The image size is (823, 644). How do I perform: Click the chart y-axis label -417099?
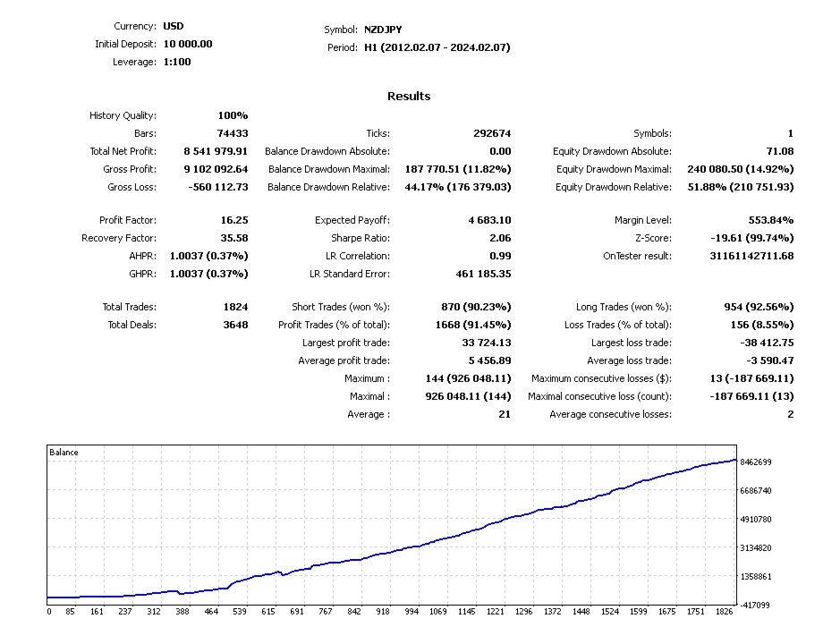point(756,606)
